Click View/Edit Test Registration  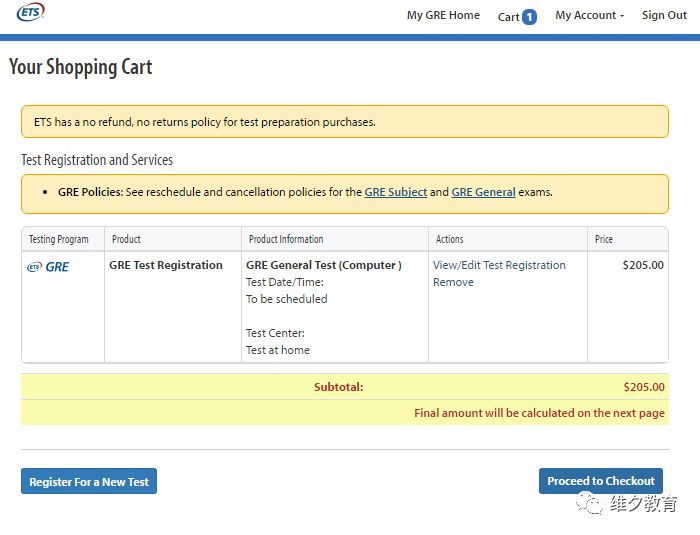click(x=499, y=265)
